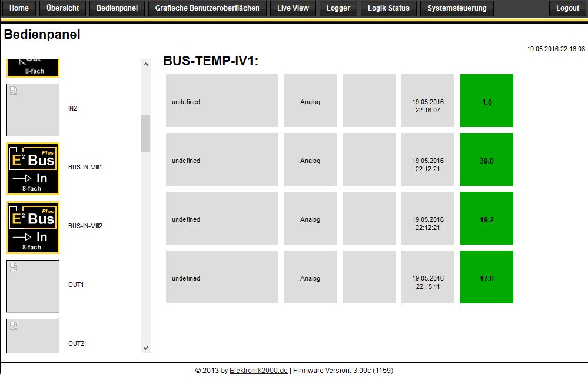This screenshot has height=377, width=588.
Task: Click the BUS-IN-VIII2 module icon
Action: tap(33, 228)
